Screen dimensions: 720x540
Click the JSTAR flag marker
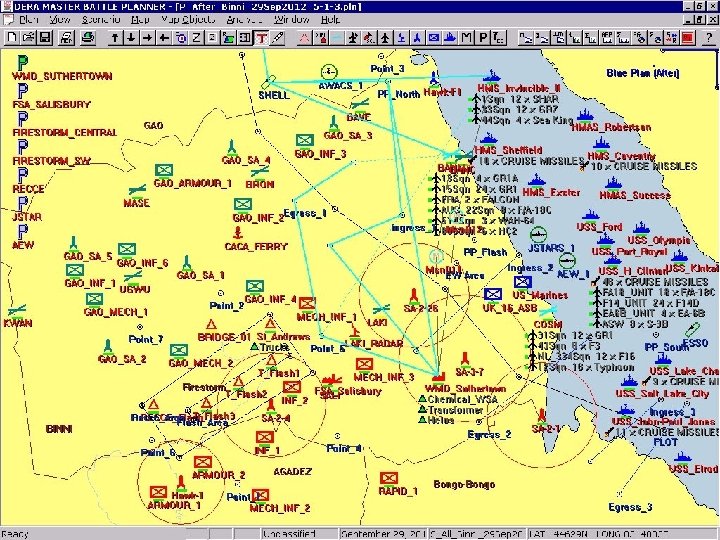[x=22, y=203]
